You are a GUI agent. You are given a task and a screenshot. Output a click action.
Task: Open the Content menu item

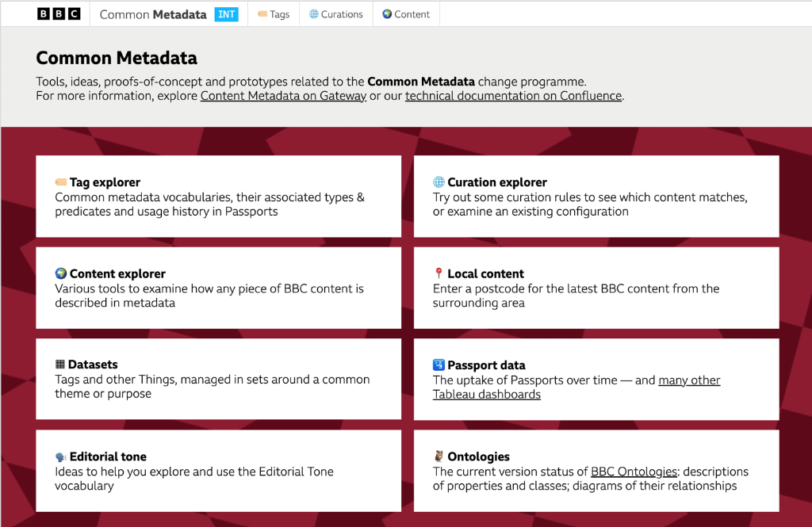coord(406,14)
